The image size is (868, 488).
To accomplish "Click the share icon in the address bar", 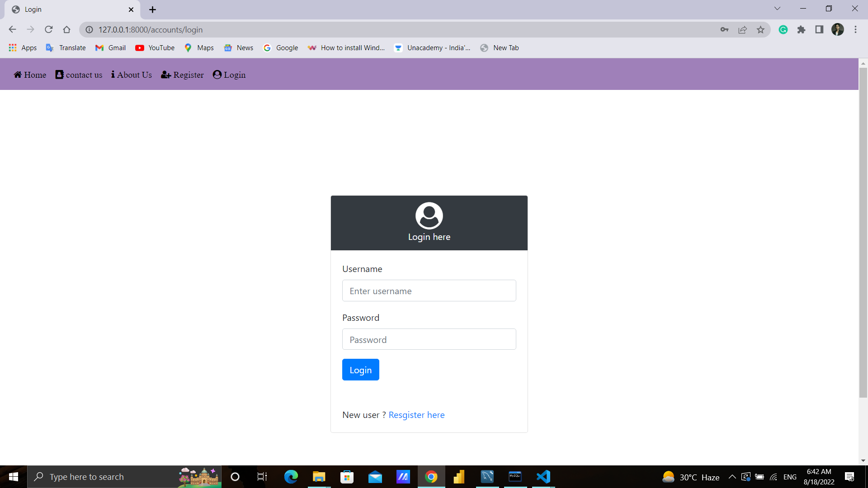I will (x=743, y=29).
